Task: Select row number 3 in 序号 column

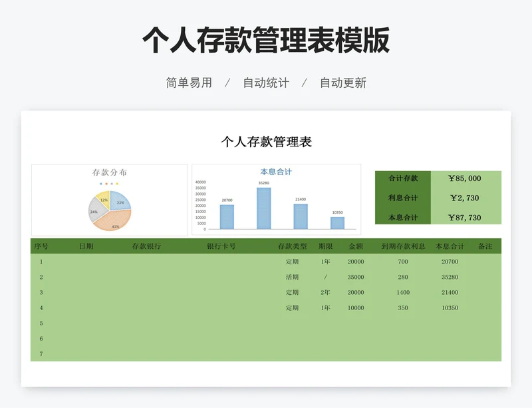Action: [x=41, y=292]
